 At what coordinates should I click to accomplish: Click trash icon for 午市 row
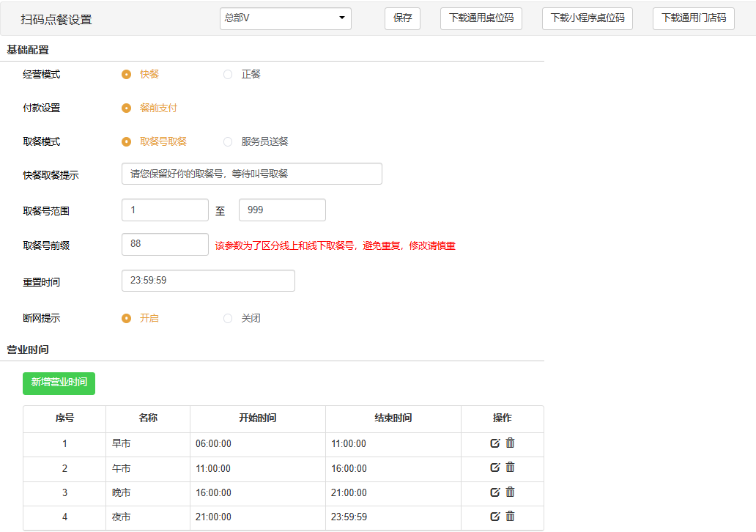511,467
